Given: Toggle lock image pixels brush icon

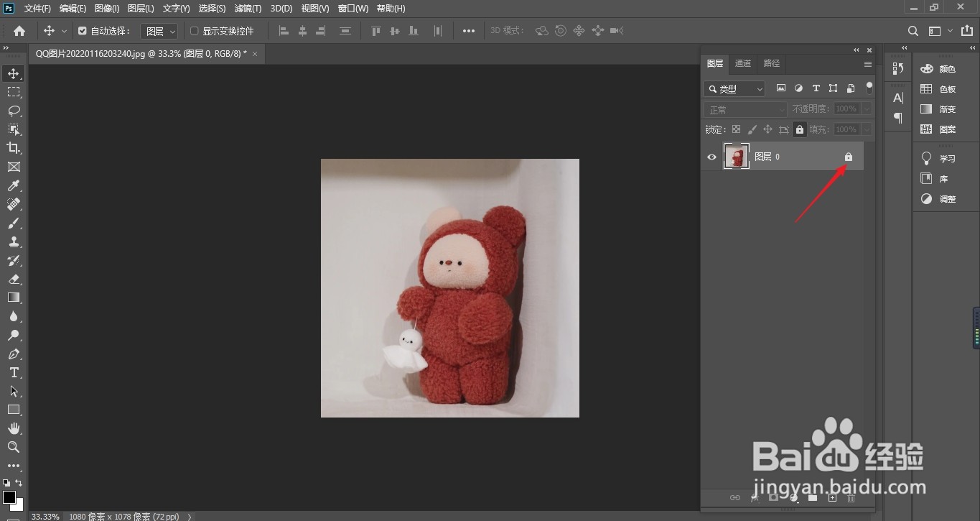Looking at the screenshot, I should pos(752,129).
